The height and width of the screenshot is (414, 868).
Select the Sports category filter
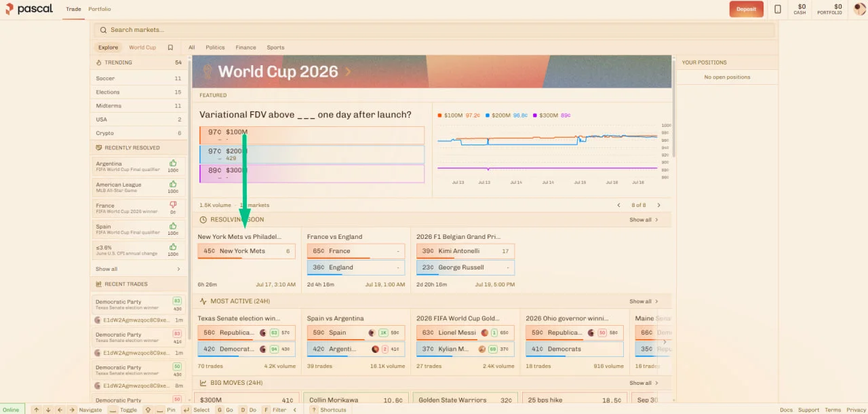point(275,48)
